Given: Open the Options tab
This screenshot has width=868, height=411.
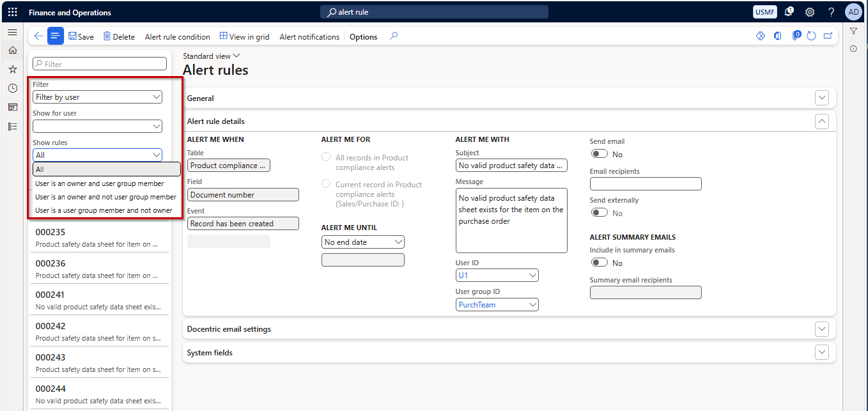Looking at the screenshot, I should point(364,36).
